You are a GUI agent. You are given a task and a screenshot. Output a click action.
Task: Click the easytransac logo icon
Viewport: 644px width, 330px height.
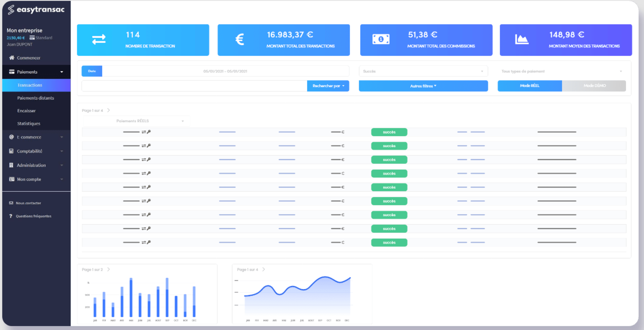click(x=11, y=10)
